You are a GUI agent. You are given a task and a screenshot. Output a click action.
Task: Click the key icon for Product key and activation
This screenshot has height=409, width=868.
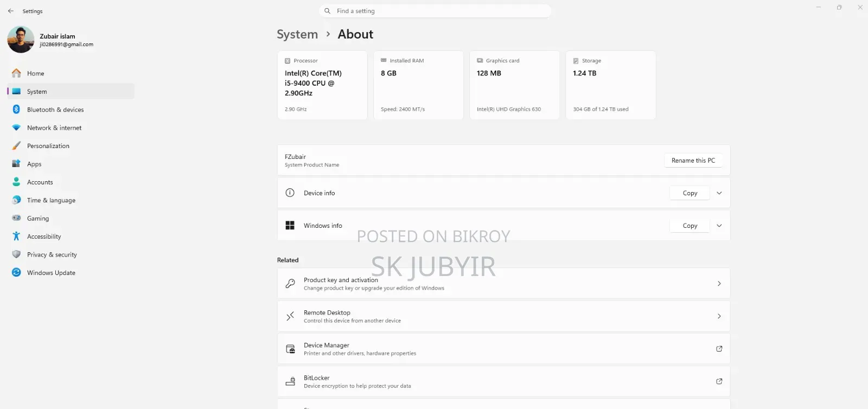(290, 284)
